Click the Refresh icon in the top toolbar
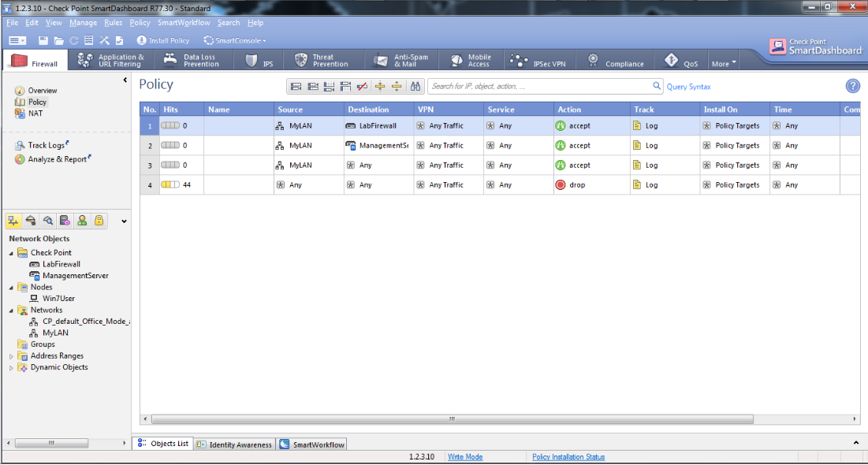This screenshot has height=465, width=868. 73,40
